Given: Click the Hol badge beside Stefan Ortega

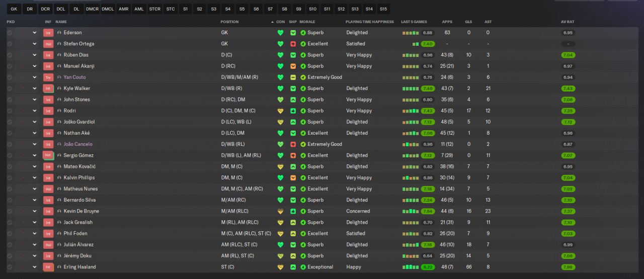Looking at the screenshot, I should point(48,44).
